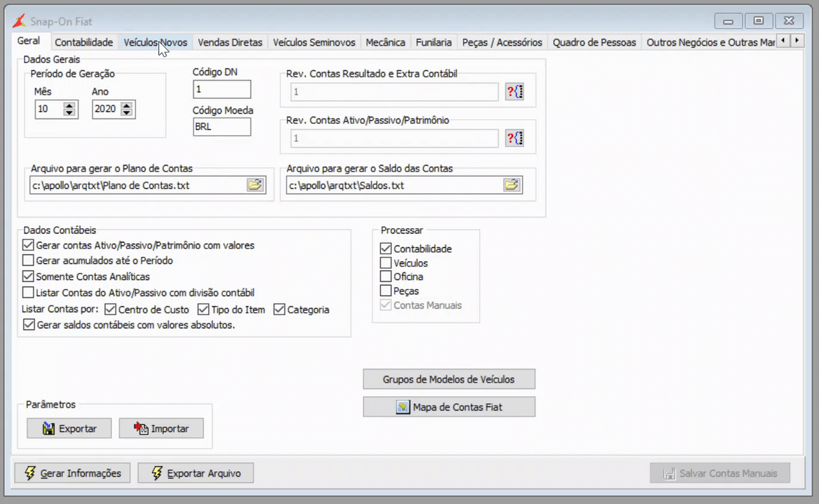Increase the Ano value
The height and width of the screenshot is (504, 819).
(126, 105)
